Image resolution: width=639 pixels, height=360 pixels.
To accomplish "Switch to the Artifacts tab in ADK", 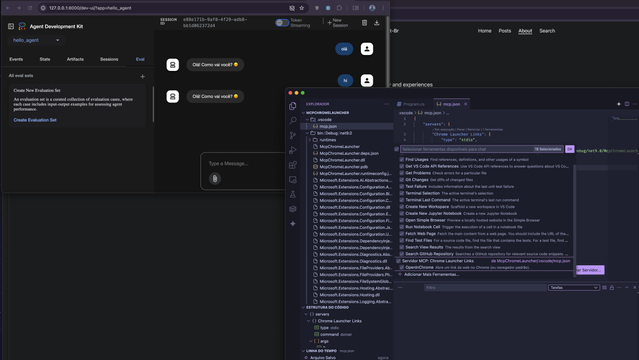I will (75, 59).
